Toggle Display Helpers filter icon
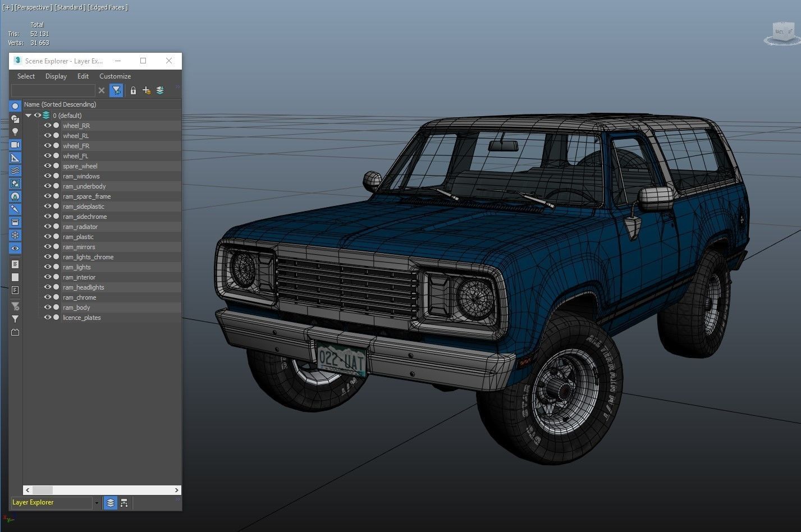 pyautogui.click(x=15, y=158)
